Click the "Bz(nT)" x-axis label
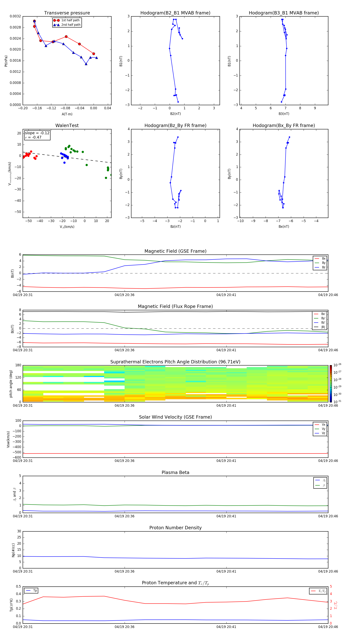Viewport: 351px width, 644px height. [x=175, y=227]
